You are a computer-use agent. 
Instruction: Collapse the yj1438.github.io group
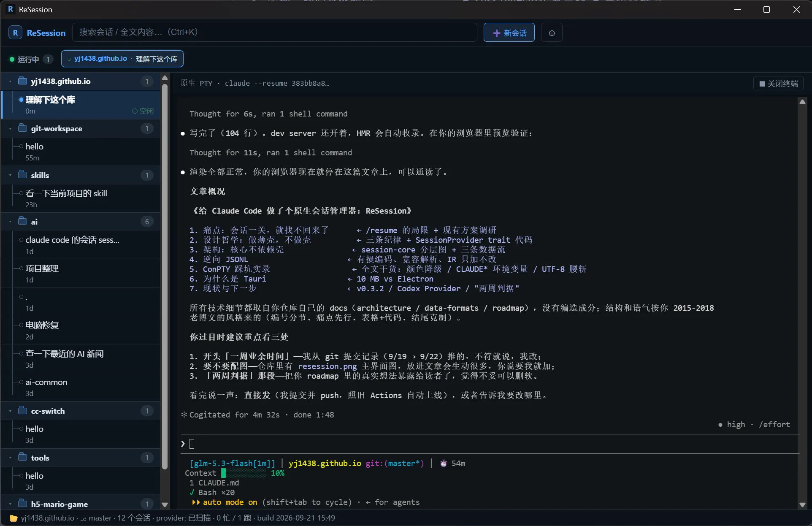(x=10, y=81)
